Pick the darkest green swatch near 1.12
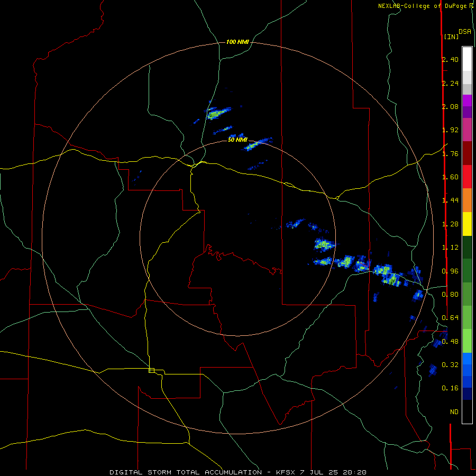 (x=467, y=247)
